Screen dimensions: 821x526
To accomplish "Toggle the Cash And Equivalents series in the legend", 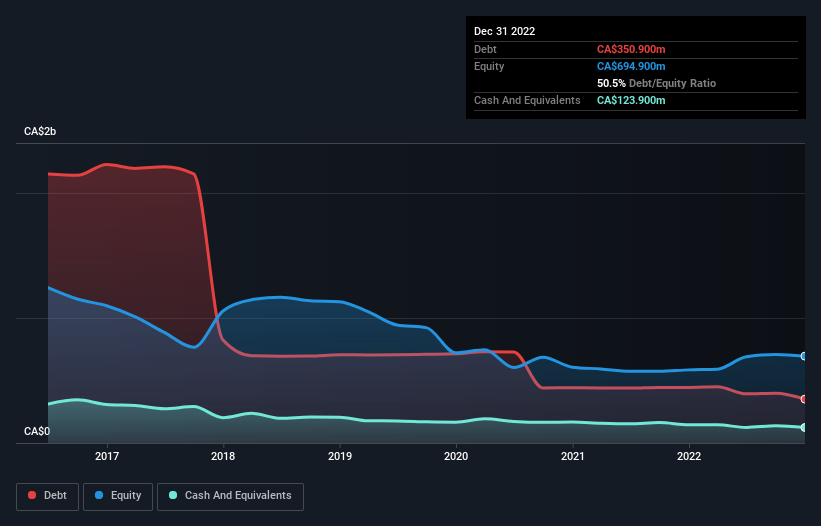I will 230,496.
